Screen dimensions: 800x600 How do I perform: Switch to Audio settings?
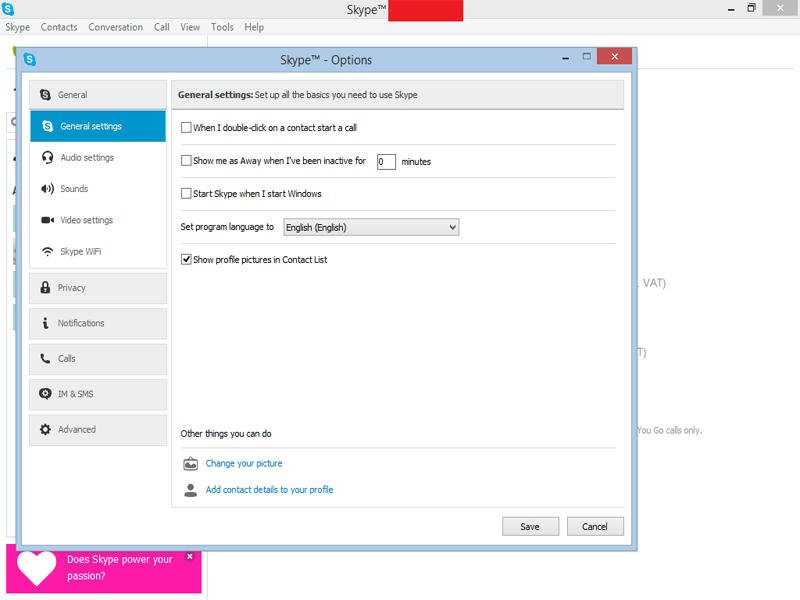pyautogui.click(x=98, y=158)
